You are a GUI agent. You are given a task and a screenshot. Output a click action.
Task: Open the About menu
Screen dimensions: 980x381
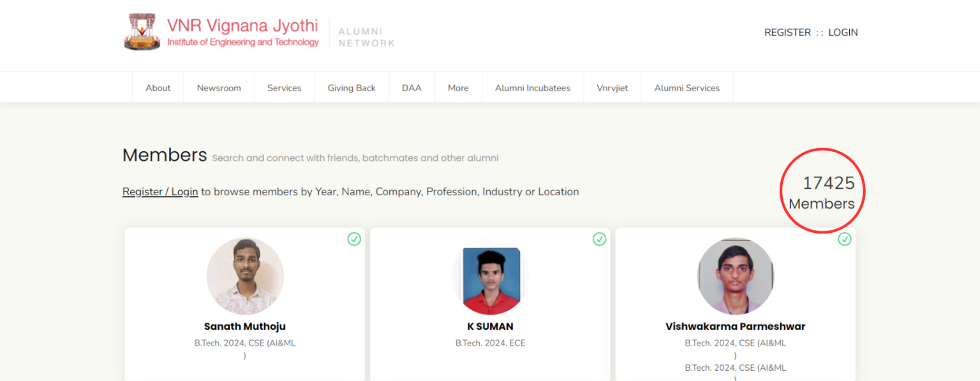pyautogui.click(x=158, y=87)
